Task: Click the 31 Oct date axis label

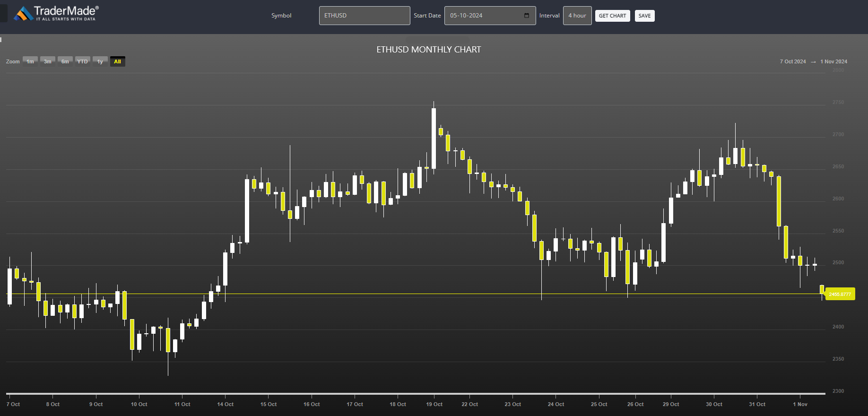Action: [x=757, y=404]
